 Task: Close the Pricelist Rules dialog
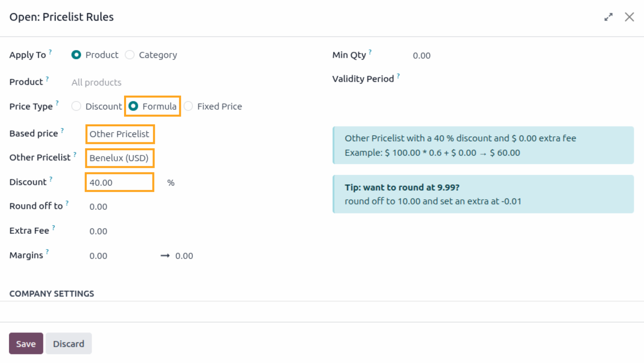[629, 17]
